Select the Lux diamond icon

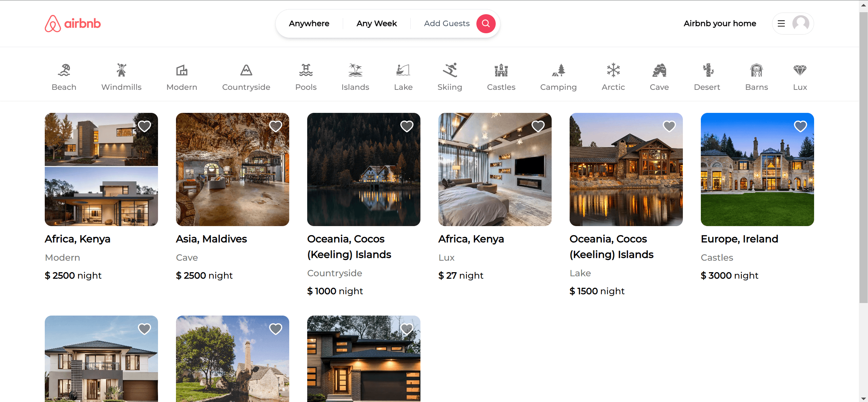(800, 70)
